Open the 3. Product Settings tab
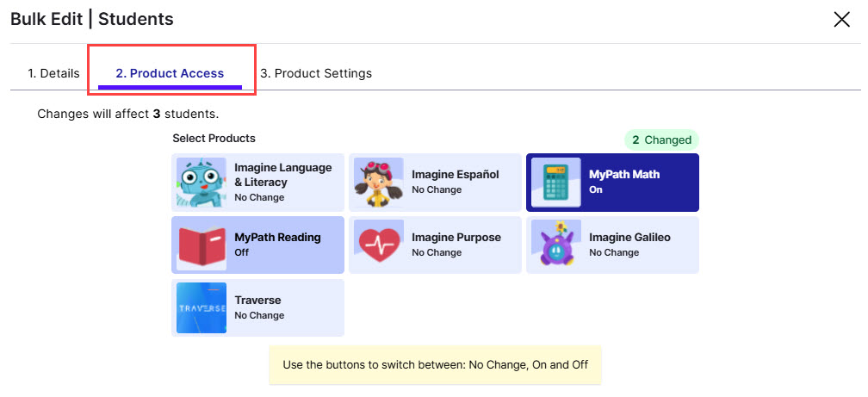The height and width of the screenshot is (397, 868). pos(316,73)
